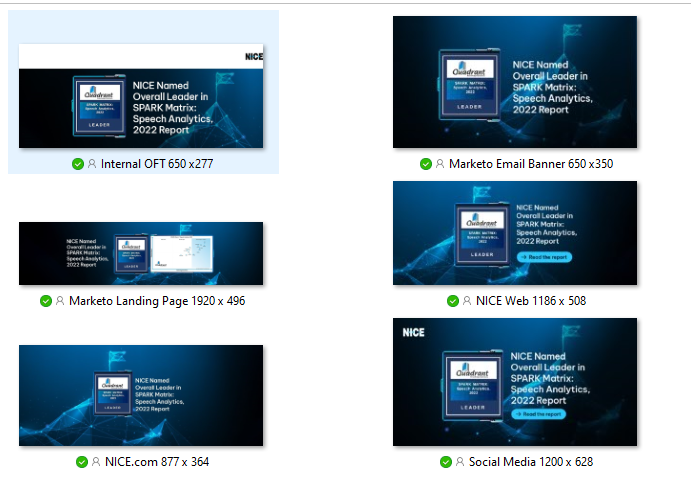
Task: Select the Marketo Landing Page 1920 x 496 thumbnail
Action: [141, 253]
